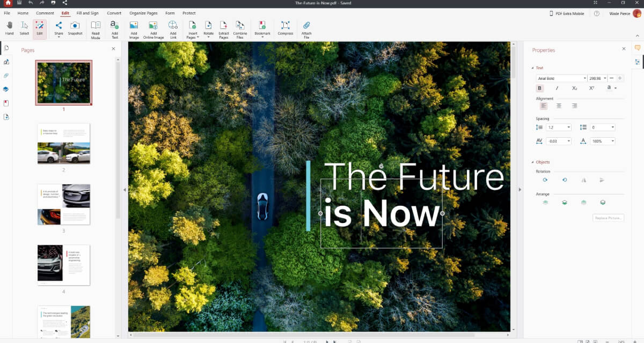
Task: Click the Replace Picture button
Action: (608, 218)
